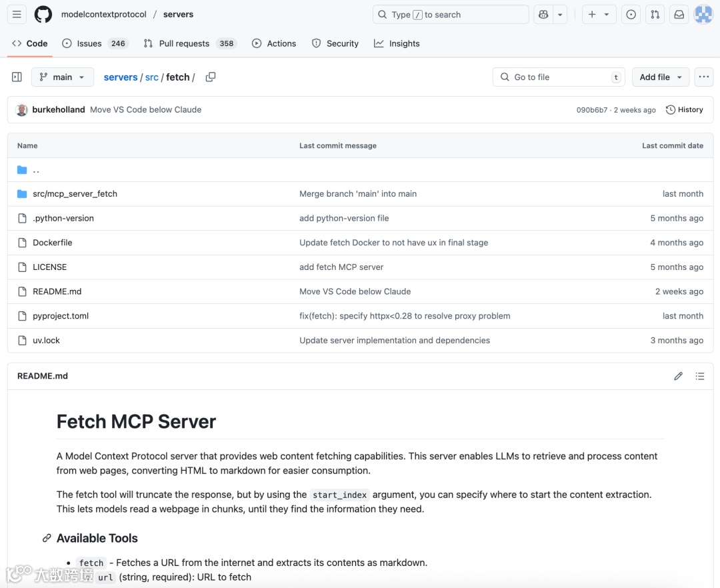Open Dockerfile file
Image resolution: width=720 pixels, height=588 pixels.
click(53, 243)
